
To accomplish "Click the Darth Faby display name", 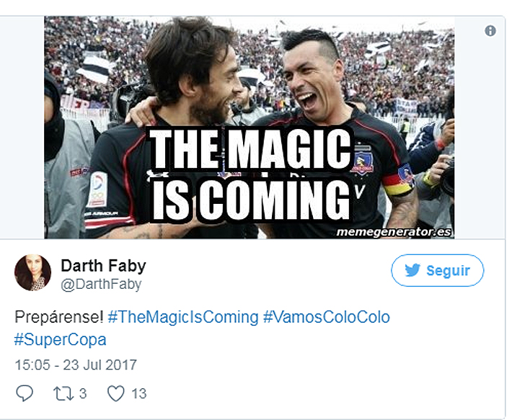I will (x=103, y=265).
